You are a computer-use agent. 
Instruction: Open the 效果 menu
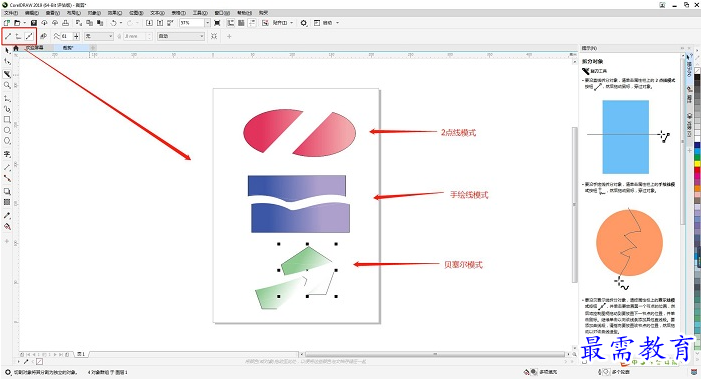coord(115,13)
